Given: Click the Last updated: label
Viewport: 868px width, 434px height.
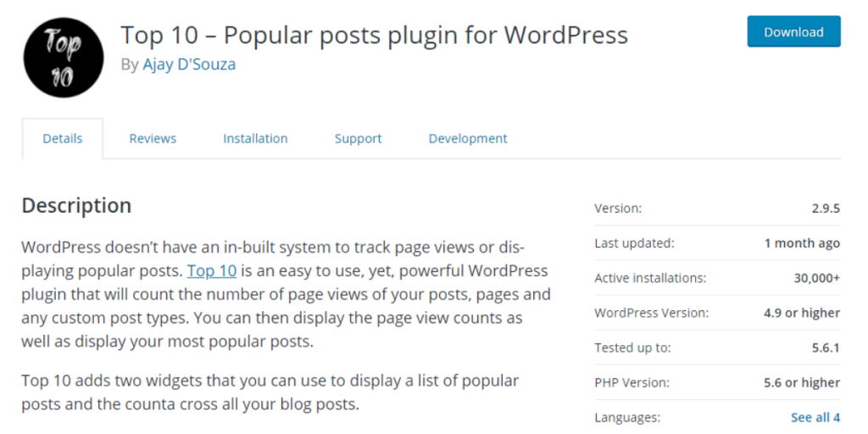Looking at the screenshot, I should 634,243.
